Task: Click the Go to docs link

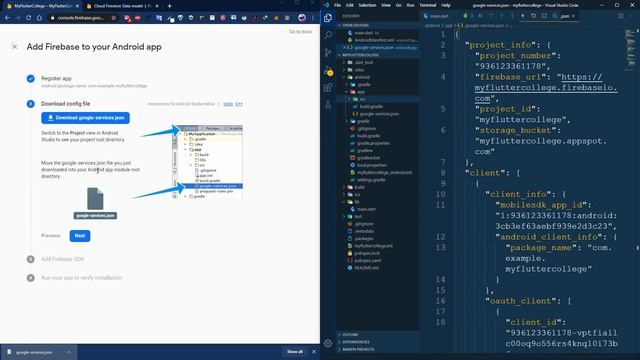Action: (x=301, y=32)
